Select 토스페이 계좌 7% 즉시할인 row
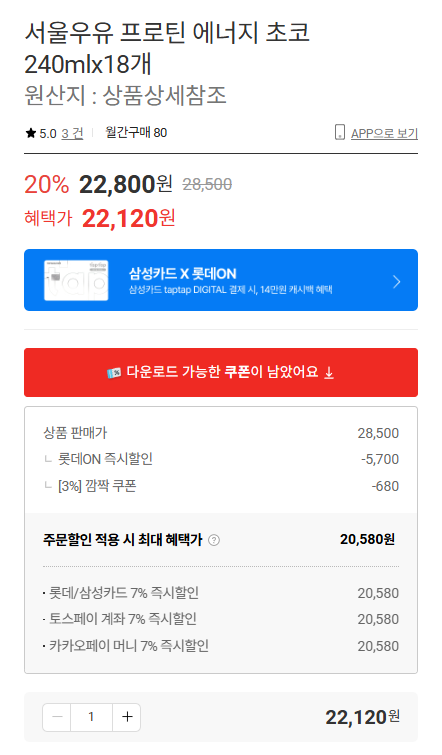 pyautogui.click(x=221, y=619)
